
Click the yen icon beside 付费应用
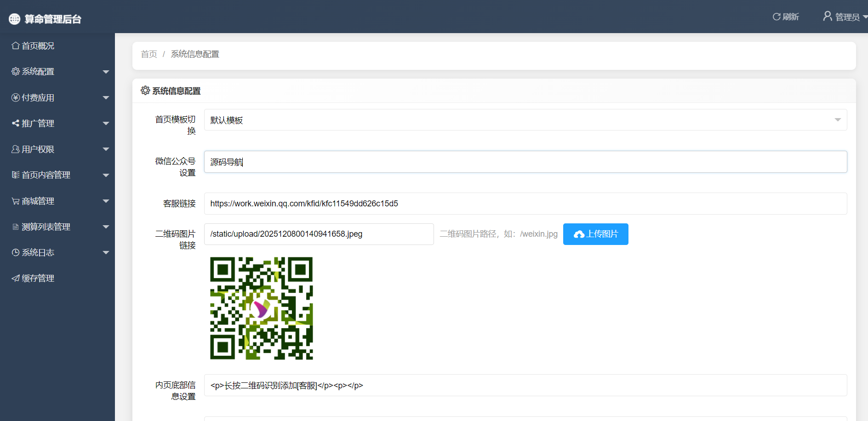coord(16,97)
